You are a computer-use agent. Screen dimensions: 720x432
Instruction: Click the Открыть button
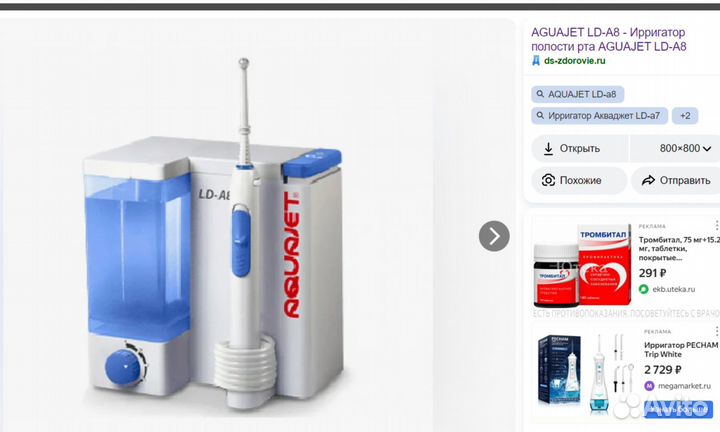(579, 149)
